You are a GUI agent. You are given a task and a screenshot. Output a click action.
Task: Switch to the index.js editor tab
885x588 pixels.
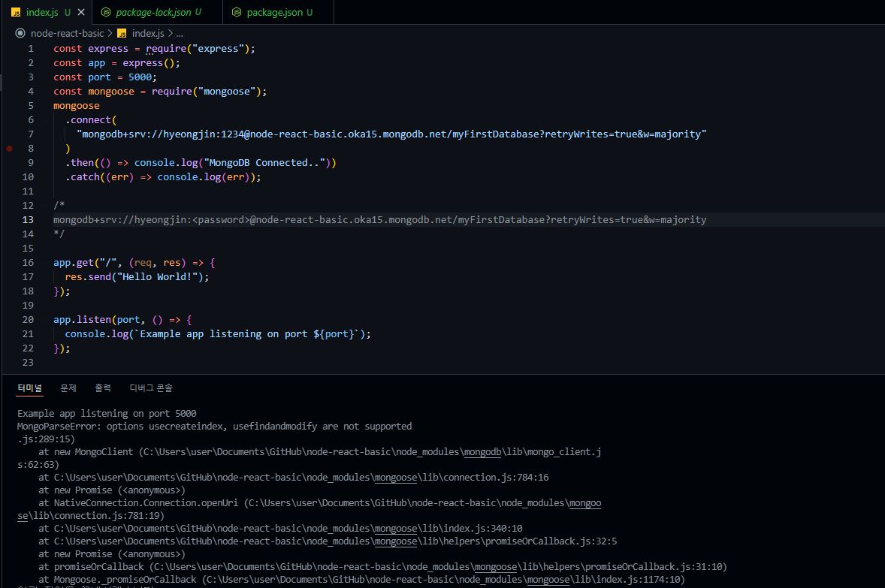tap(42, 12)
